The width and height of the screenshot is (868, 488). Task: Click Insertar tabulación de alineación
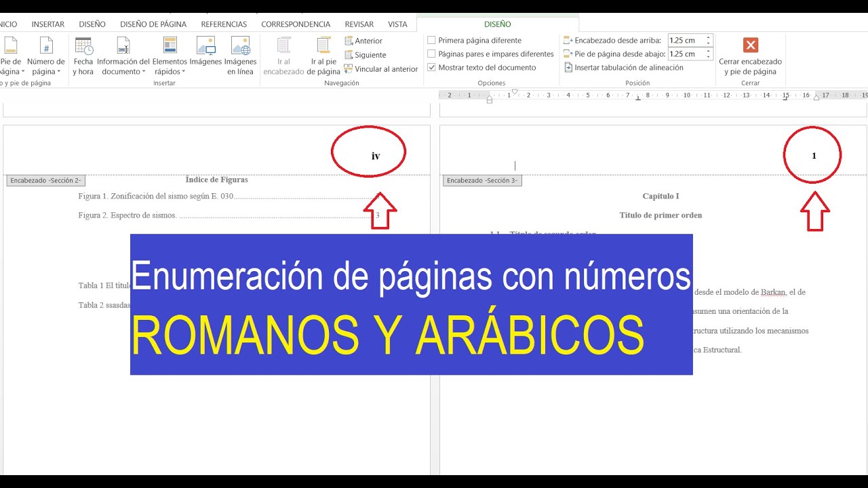623,68
